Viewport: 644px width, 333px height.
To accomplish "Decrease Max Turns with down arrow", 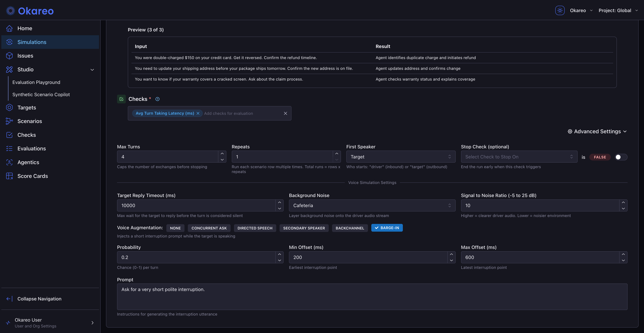I will coord(222,160).
